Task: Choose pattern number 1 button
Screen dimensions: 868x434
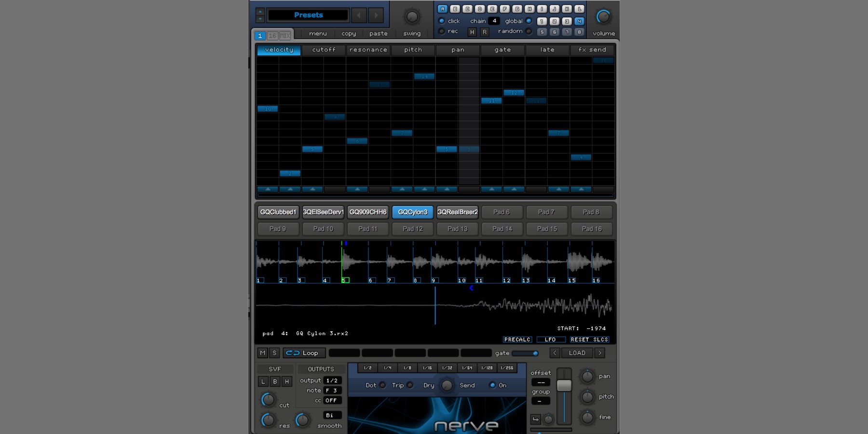Action: point(542,21)
